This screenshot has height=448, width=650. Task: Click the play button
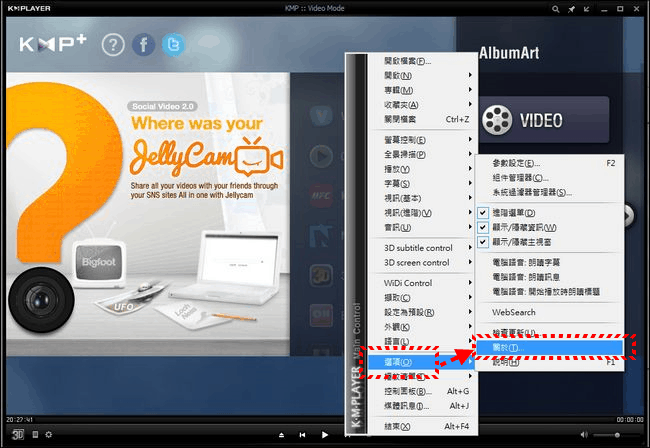pos(325,435)
